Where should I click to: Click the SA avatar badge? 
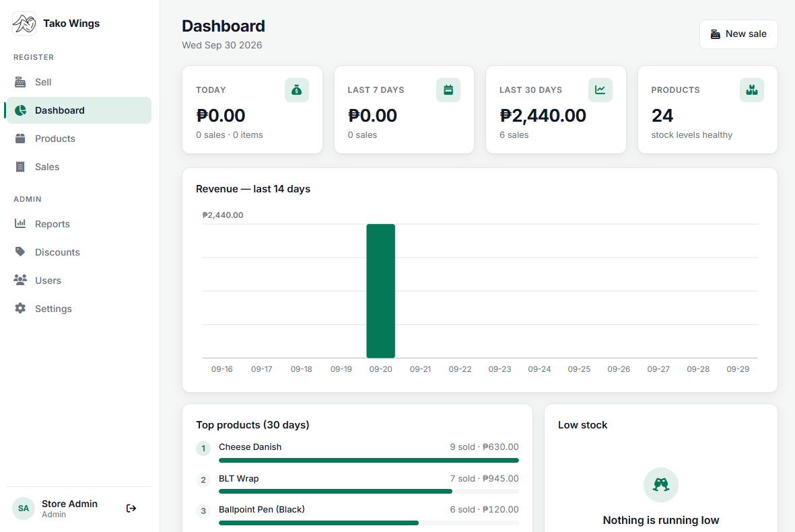point(24,508)
